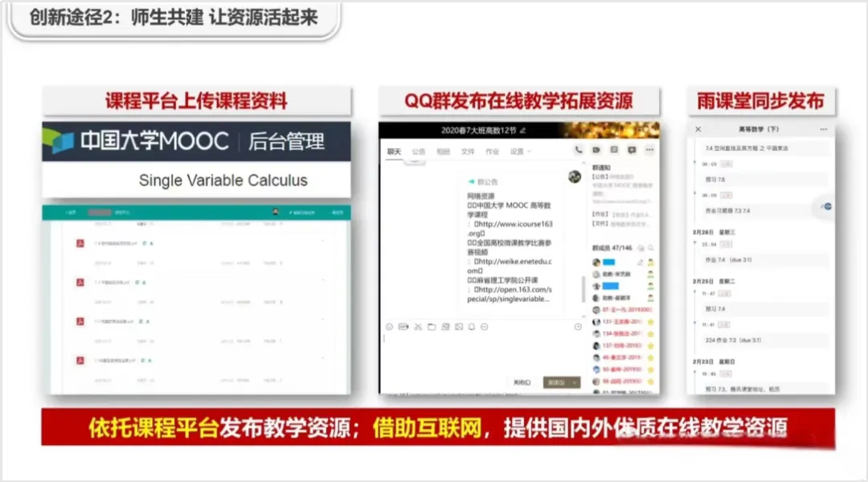Start a voice call in the QQ group

point(579,150)
